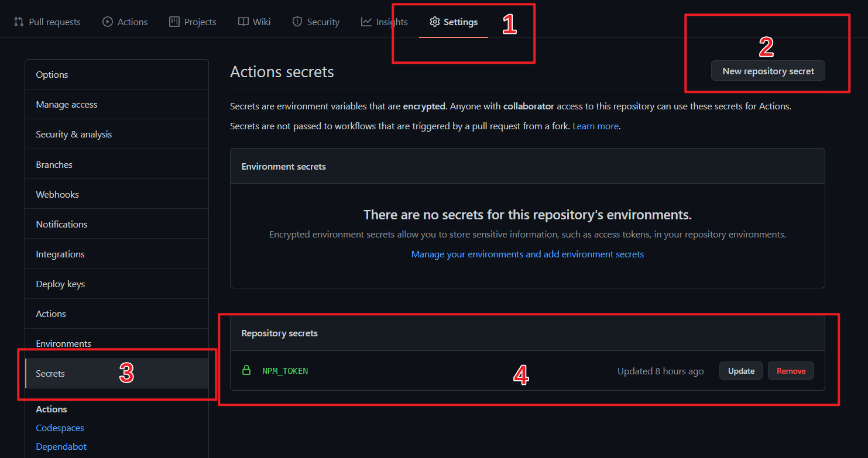Click the Projects board icon
Screen dimensions: 868x458
click(x=174, y=22)
